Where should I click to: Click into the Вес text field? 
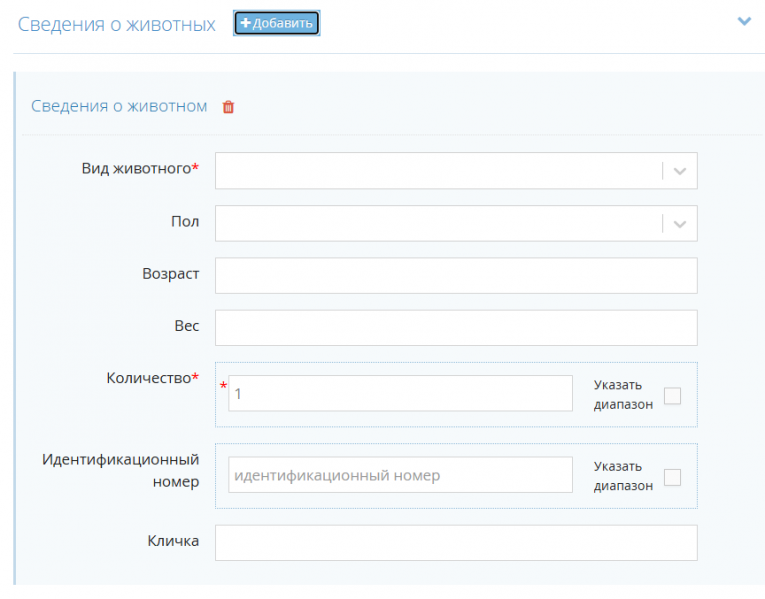(x=456, y=328)
